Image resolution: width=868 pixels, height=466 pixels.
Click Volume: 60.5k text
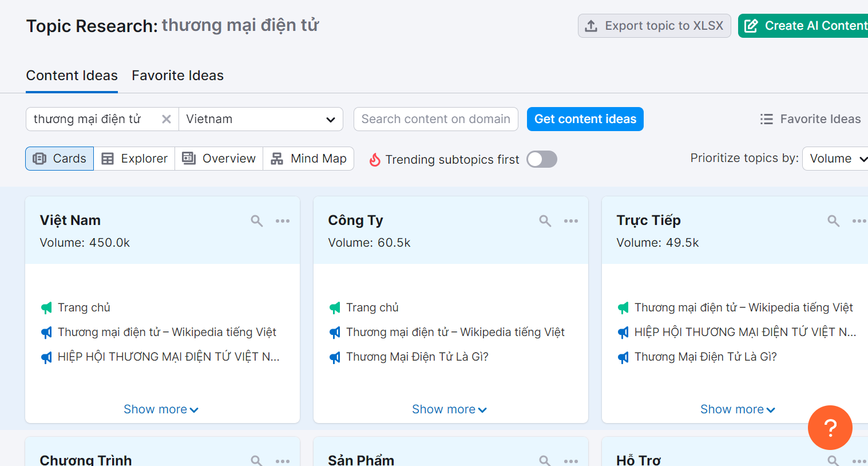tap(370, 243)
